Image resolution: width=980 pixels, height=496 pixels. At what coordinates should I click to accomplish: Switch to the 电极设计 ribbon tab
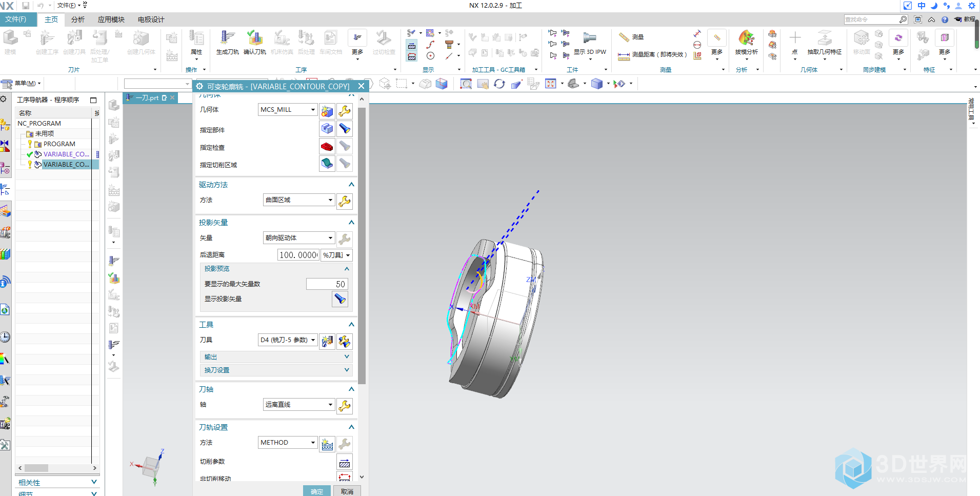[151, 19]
